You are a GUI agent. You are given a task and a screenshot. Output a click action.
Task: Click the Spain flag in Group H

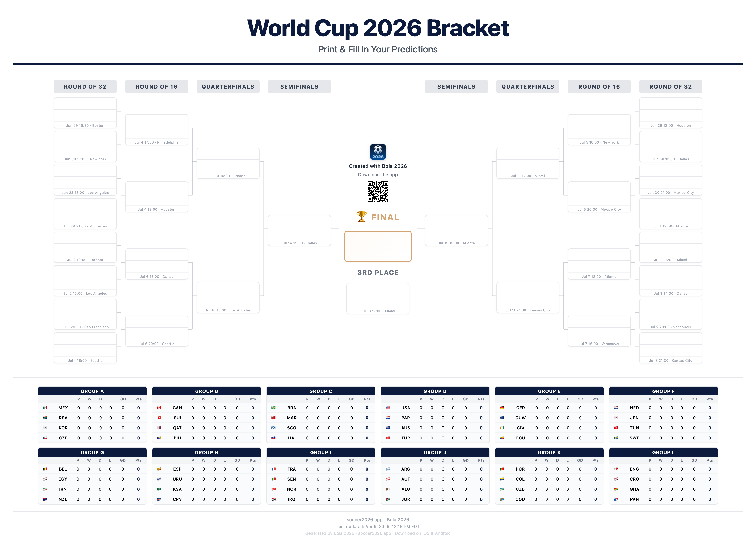point(159,469)
